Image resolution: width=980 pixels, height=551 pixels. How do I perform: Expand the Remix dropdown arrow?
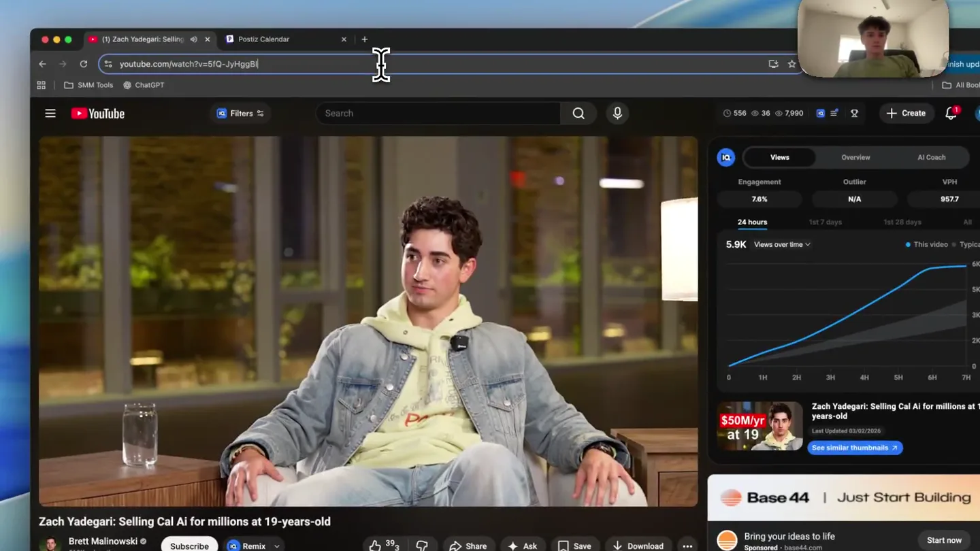point(277,546)
